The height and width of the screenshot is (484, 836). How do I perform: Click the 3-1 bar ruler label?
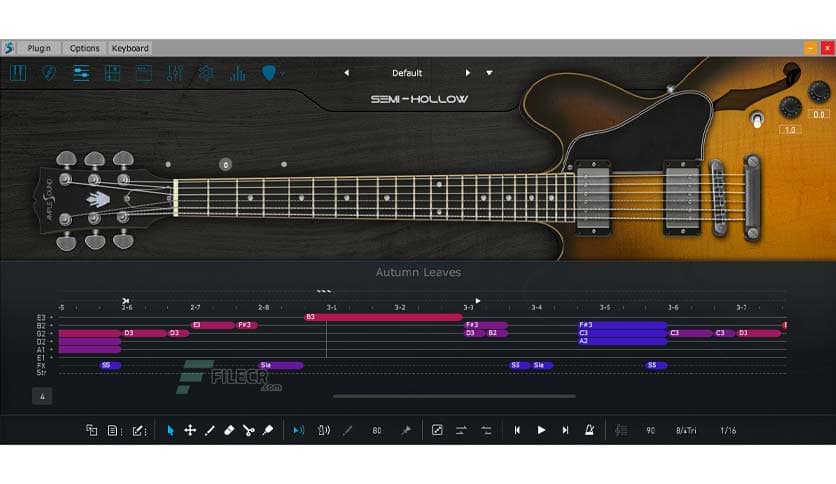coord(332,308)
